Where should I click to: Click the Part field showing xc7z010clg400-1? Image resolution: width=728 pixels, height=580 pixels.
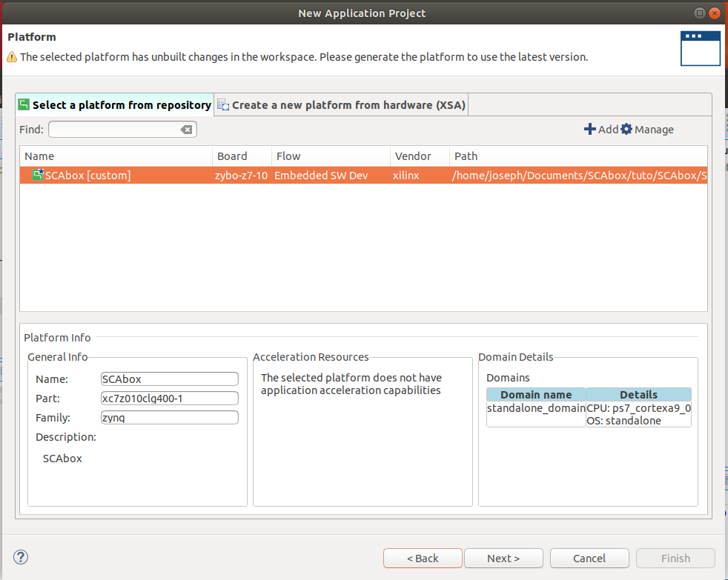pyautogui.click(x=169, y=399)
